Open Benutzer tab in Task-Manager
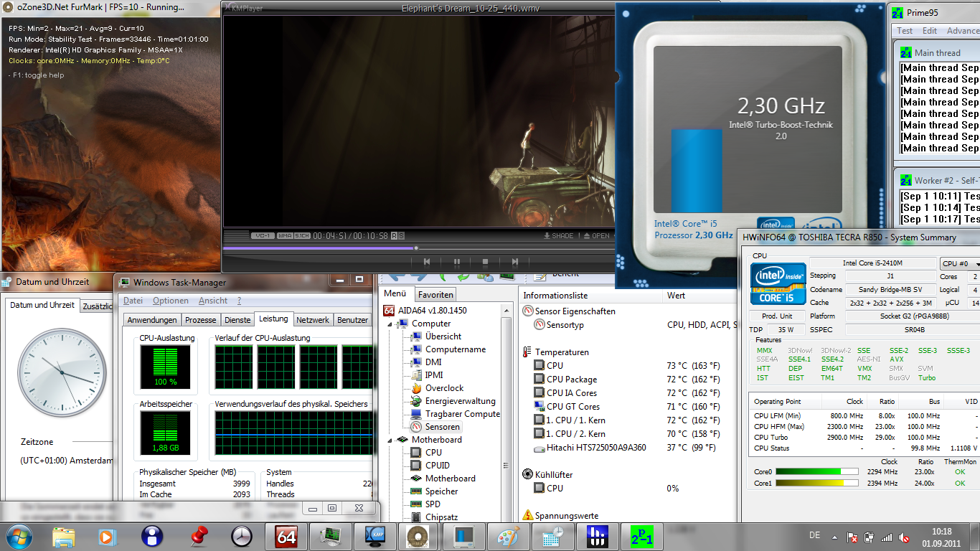Screen dimensions: 980x551 pos(352,320)
